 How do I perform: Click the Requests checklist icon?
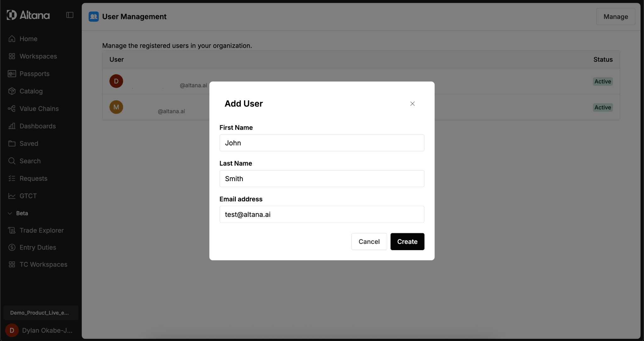click(12, 178)
